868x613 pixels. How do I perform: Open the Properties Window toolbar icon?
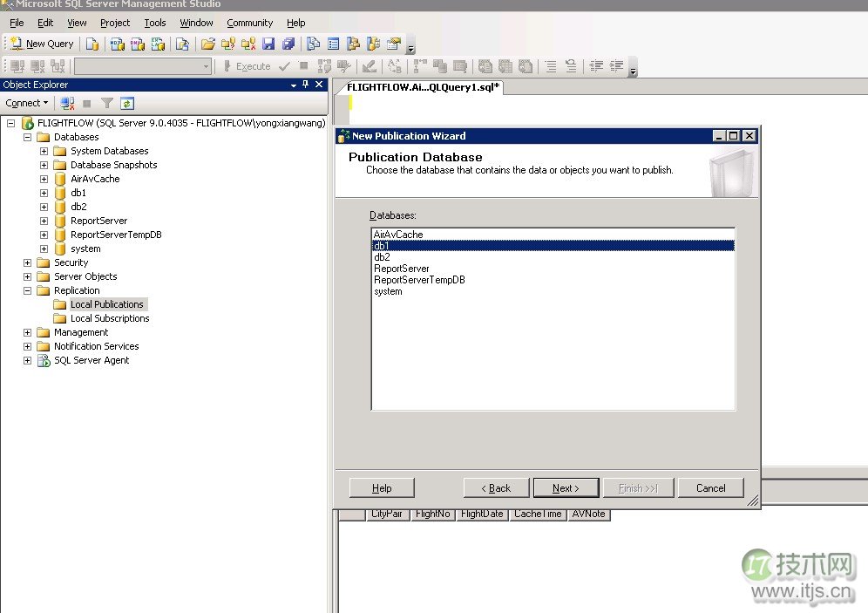click(394, 44)
